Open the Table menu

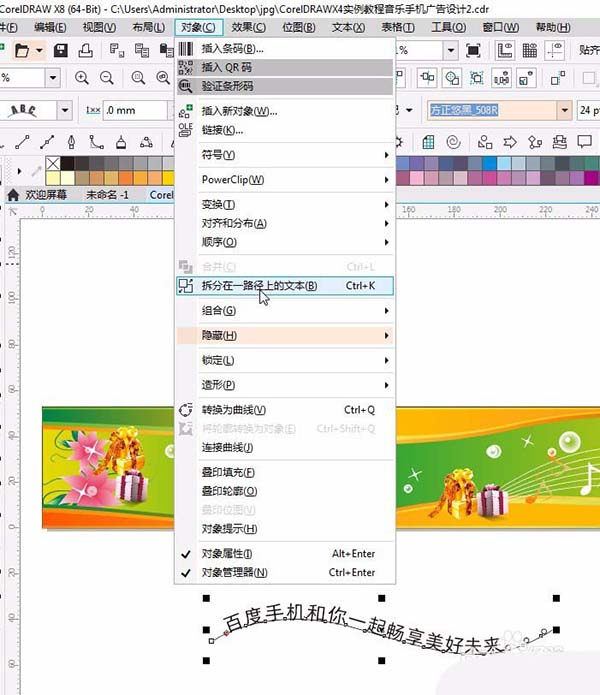398,27
